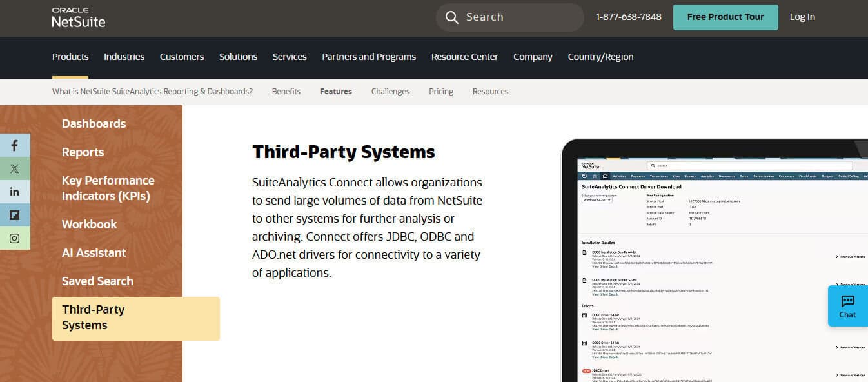Image resolution: width=868 pixels, height=382 pixels.
Task: Open the Products menu
Action: click(70, 57)
